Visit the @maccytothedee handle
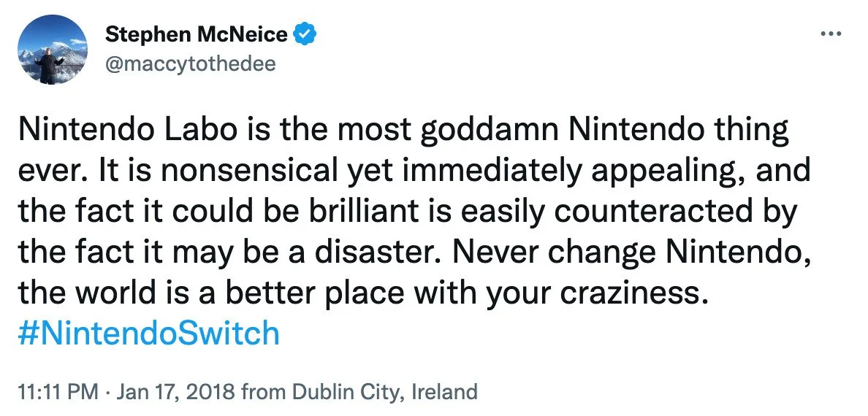The width and height of the screenshot is (868, 416). (190, 65)
